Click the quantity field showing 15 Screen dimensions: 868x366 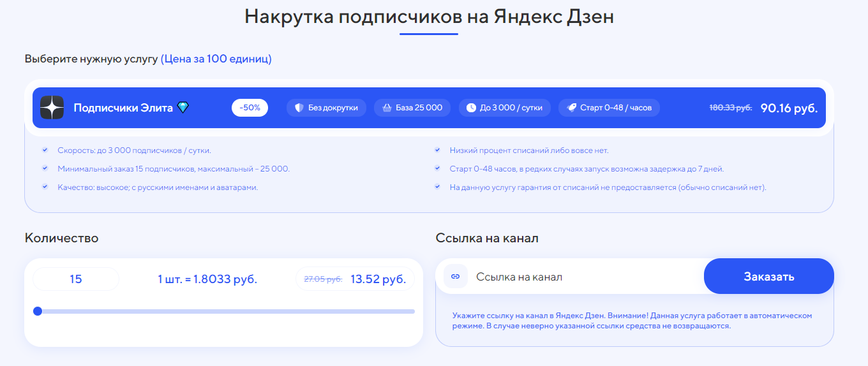[76, 279]
